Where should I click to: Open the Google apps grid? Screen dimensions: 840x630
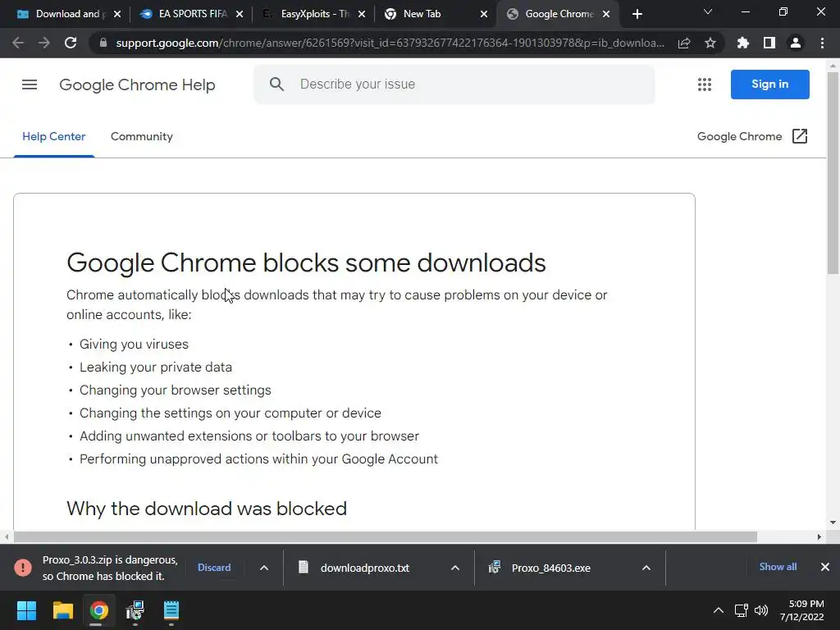pos(705,84)
